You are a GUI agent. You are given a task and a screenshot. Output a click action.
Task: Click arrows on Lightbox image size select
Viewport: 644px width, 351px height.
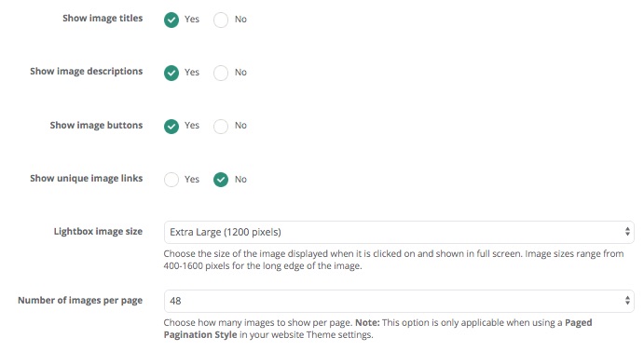627,232
